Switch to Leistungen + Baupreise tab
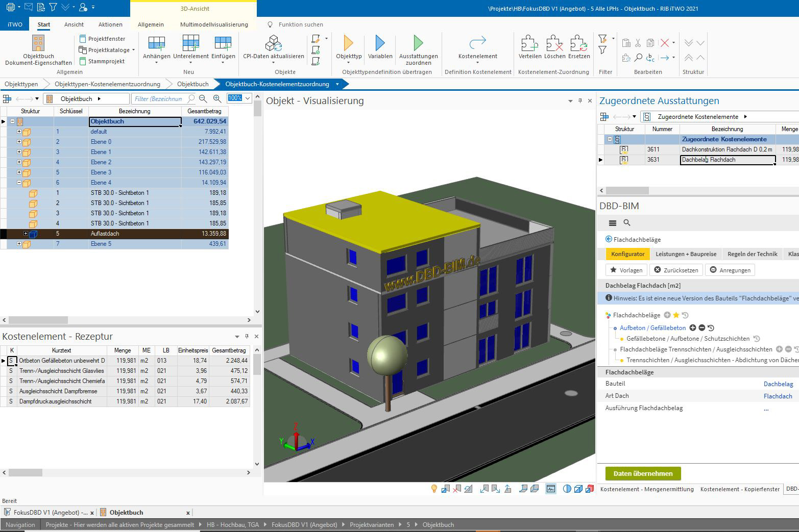Image resolution: width=799 pixels, height=532 pixels. [686, 254]
